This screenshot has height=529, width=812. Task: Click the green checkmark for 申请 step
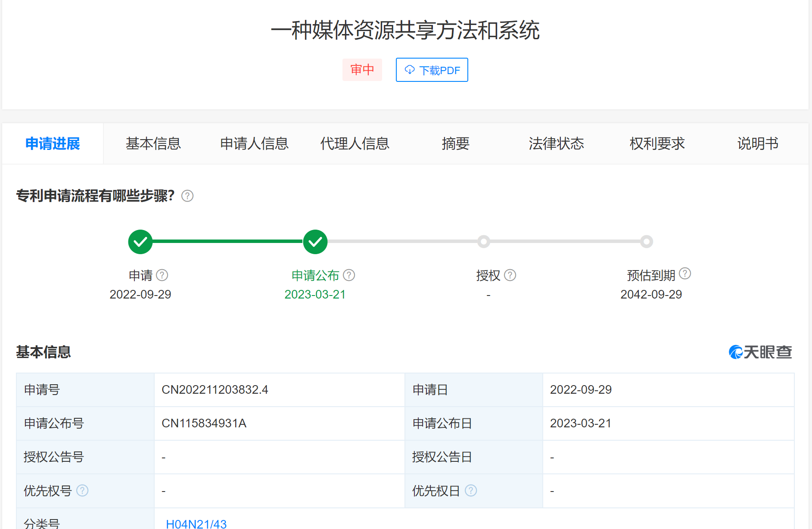click(140, 242)
